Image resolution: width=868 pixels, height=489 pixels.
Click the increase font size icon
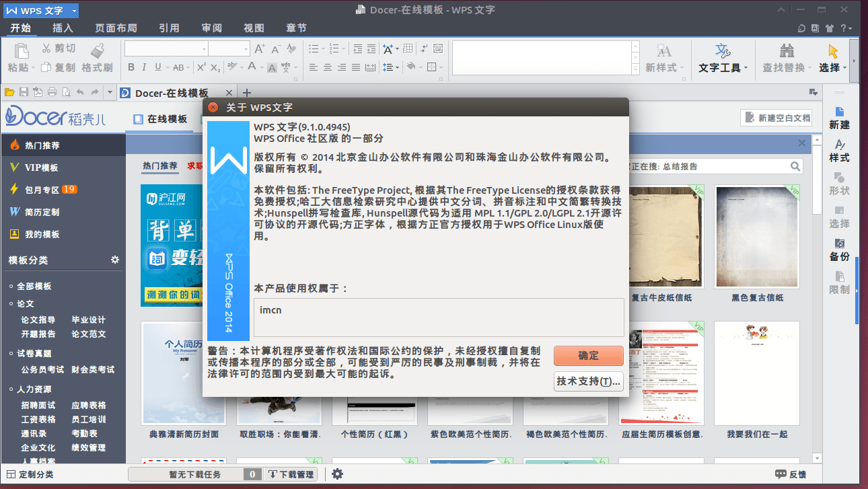pos(260,48)
